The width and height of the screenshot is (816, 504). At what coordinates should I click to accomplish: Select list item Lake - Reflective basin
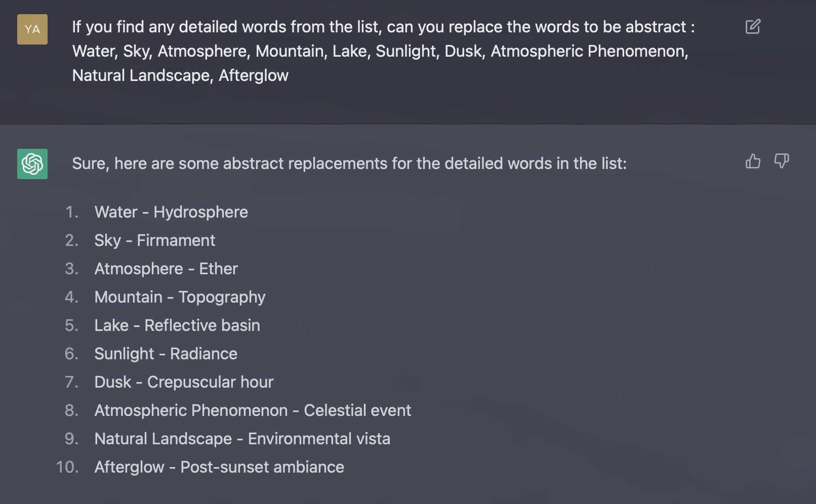[x=177, y=325]
